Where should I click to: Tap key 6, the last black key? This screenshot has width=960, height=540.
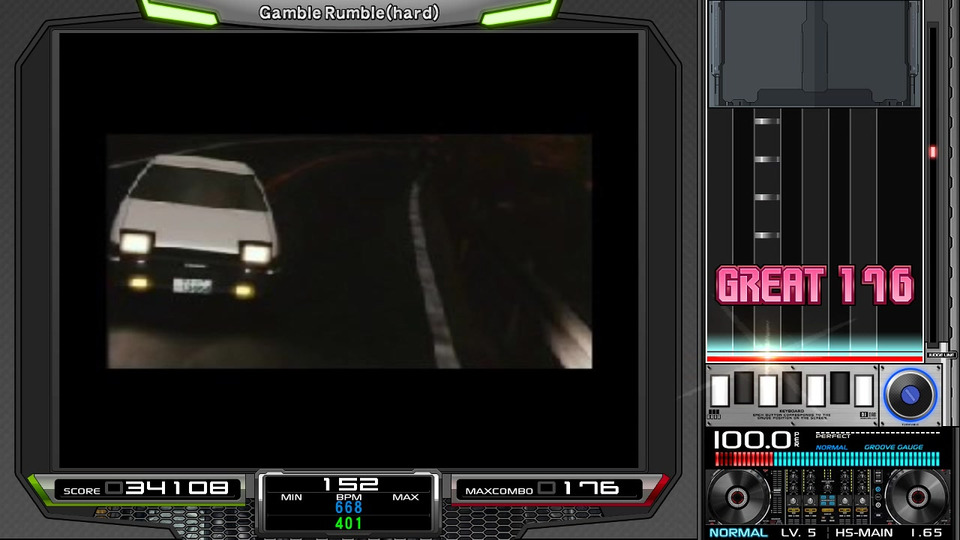click(x=839, y=387)
